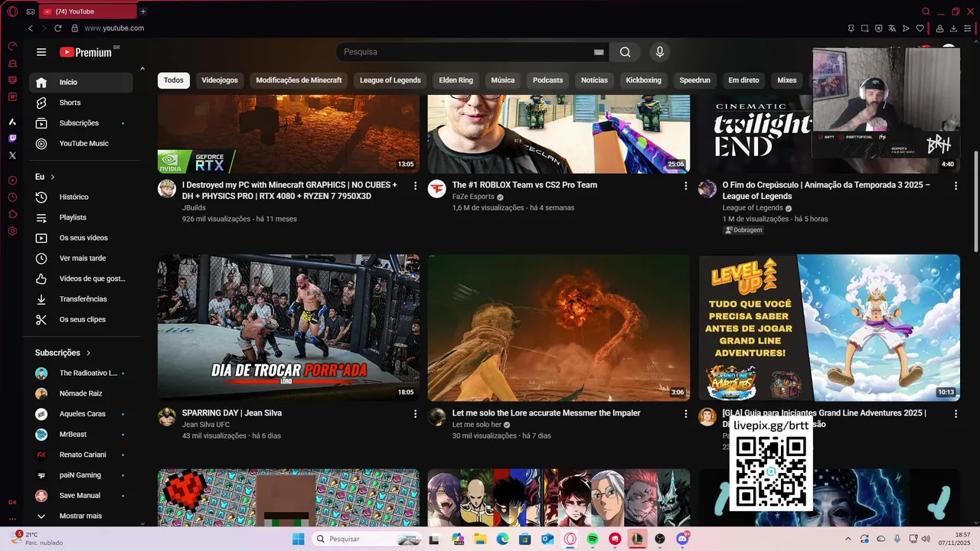Open the snapshot tool in the address bar

click(864, 28)
